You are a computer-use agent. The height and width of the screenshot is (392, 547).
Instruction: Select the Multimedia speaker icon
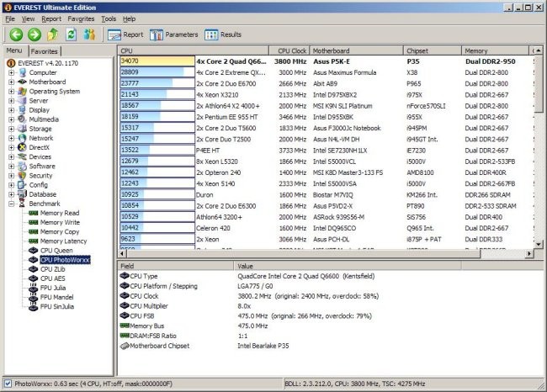22,119
